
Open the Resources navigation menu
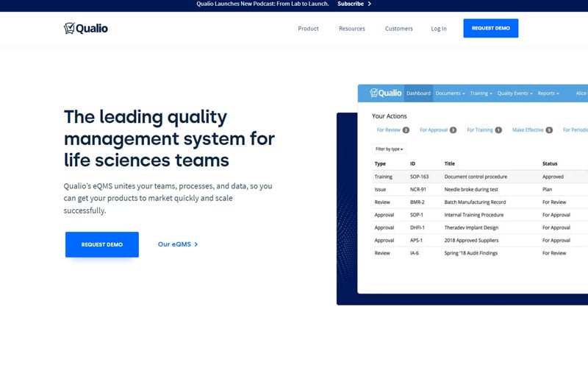[x=352, y=29]
